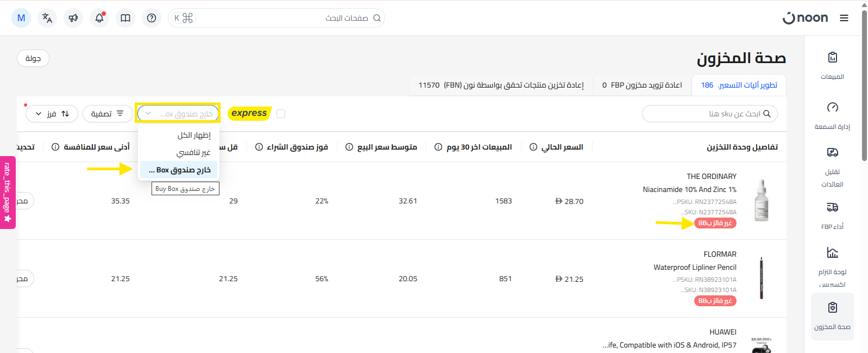The height and width of the screenshot is (353, 868).
Task: Click the SKU search magnifier icon
Action: click(767, 114)
